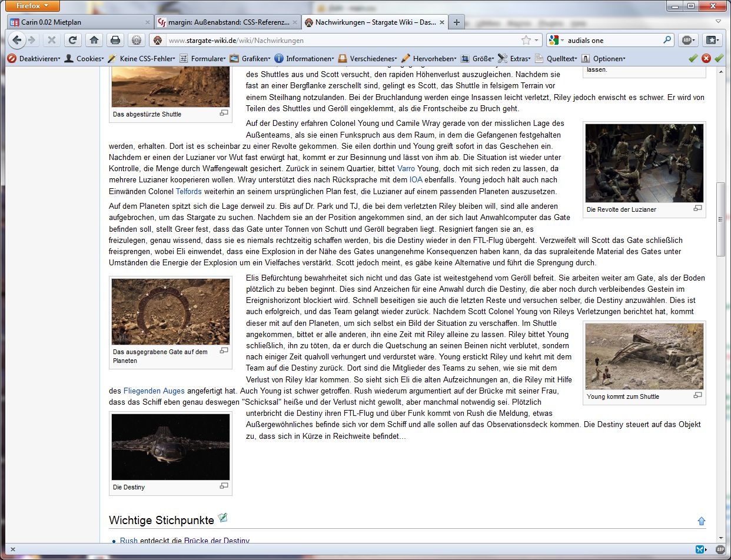Click the stargate-wiki.de URL address field
This screenshot has height=560, width=731.
[x=341, y=40]
